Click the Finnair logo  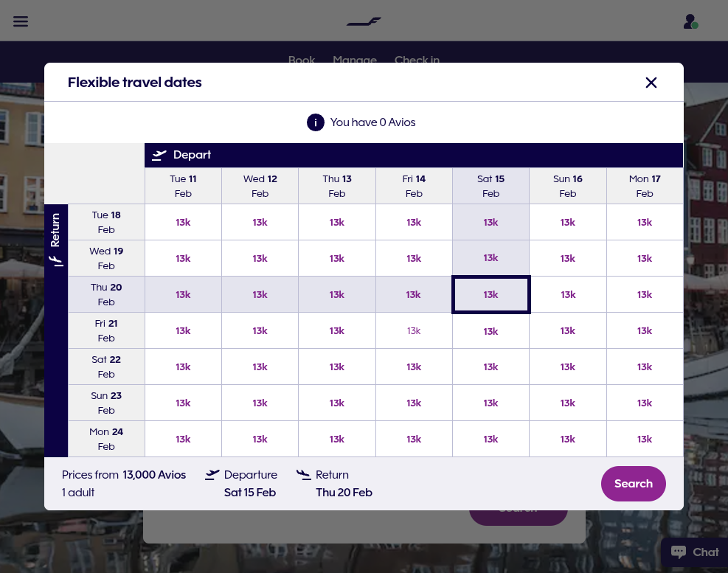point(364,21)
